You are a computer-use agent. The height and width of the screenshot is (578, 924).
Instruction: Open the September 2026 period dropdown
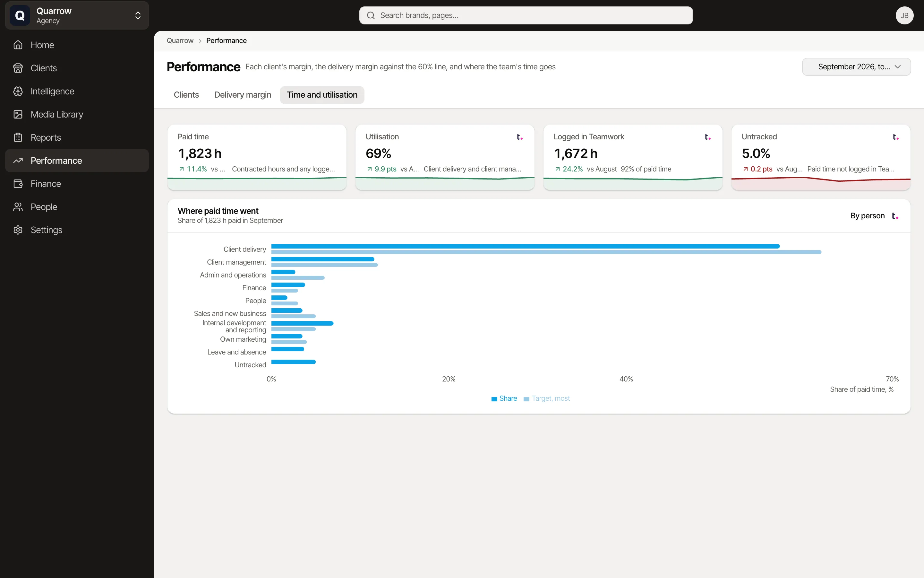[856, 67]
